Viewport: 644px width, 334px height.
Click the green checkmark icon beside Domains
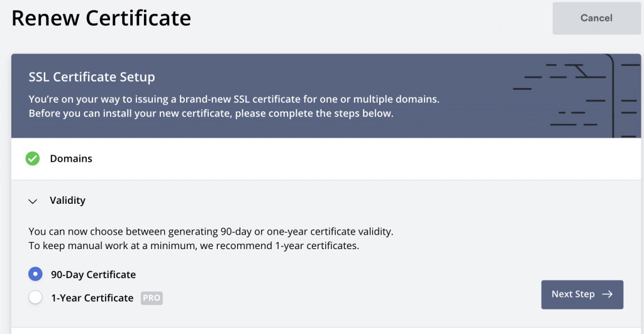[x=33, y=159]
